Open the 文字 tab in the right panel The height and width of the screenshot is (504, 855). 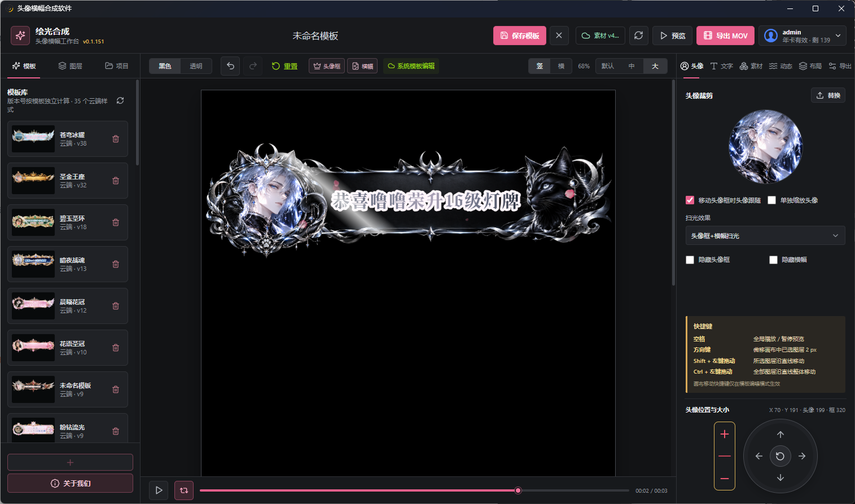(x=721, y=66)
